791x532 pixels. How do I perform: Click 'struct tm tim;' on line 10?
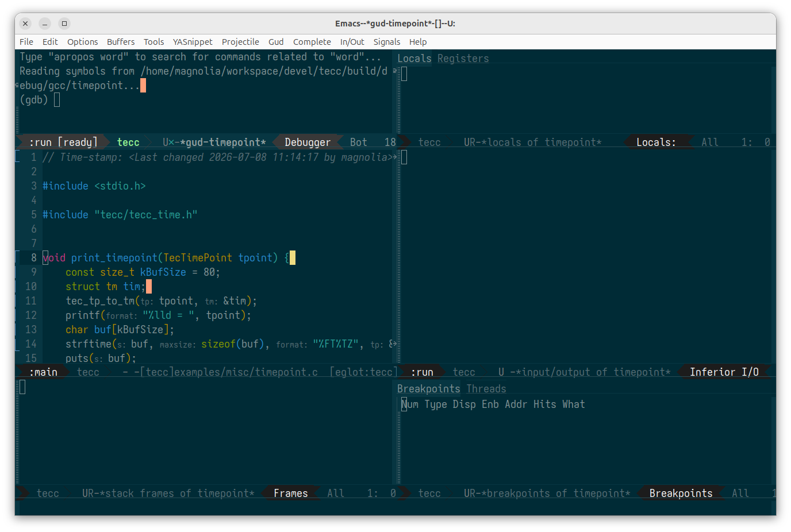point(106,287)
